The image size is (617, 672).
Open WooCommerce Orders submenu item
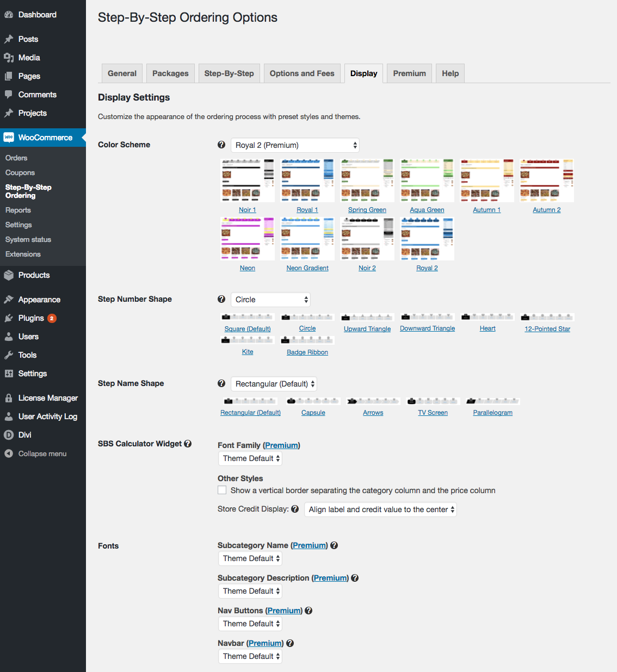(x=16, y=158)
